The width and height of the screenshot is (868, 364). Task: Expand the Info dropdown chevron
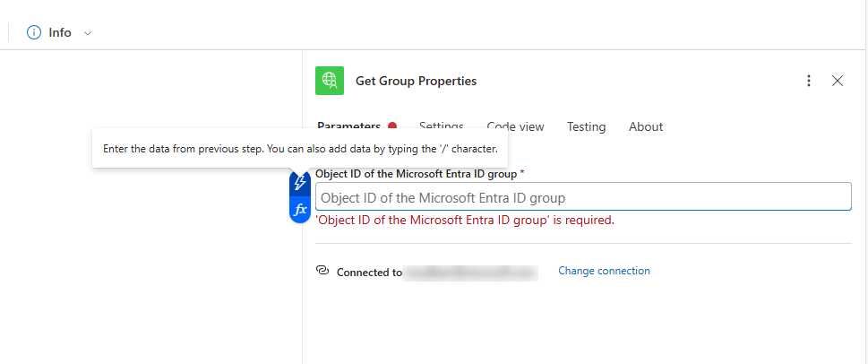point(87,33)
